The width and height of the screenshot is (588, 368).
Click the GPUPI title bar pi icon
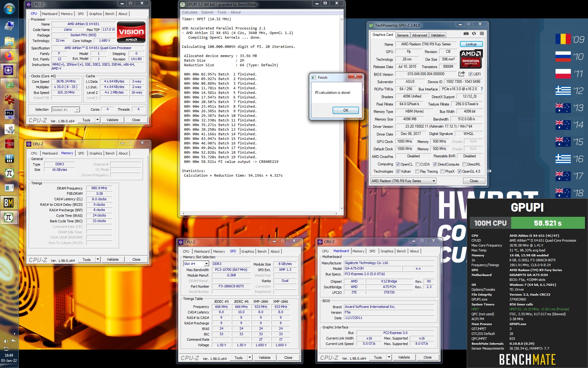coord(183,4)
